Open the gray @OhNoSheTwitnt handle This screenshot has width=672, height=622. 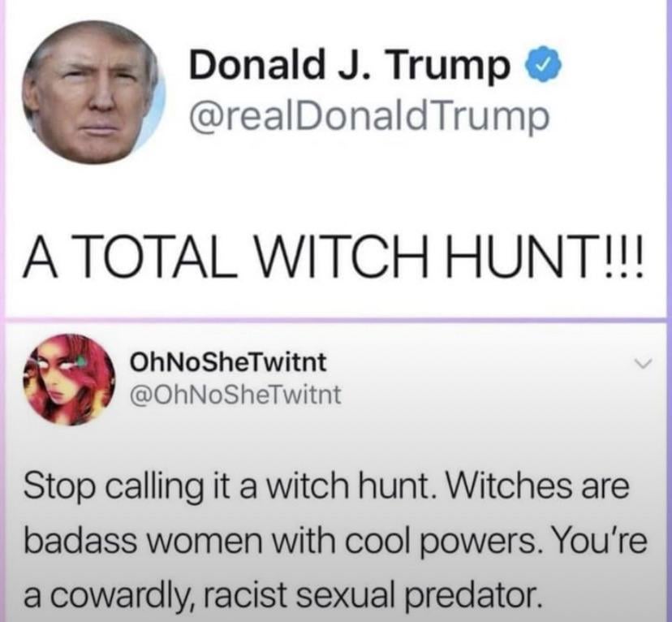pyautogui.click(x=235, y=395)
